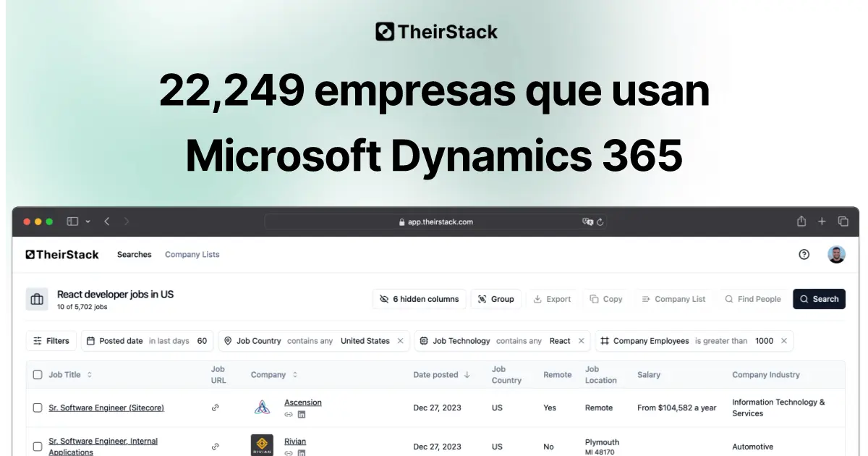Reload the page with the refresh icon
Image resolution: width=868 pixels, height=456 pixels.
tap(600, 221)
